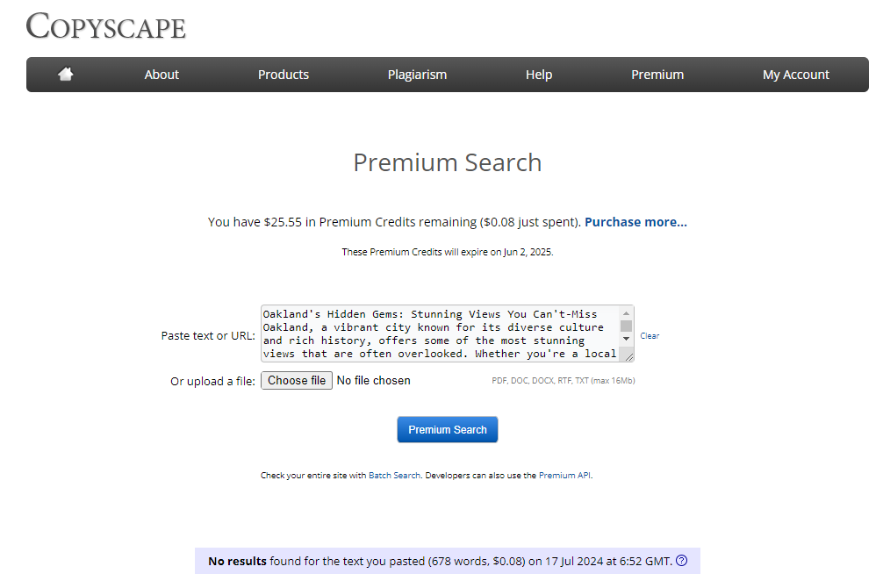Image resolution: width=883 pixels, height=588 pixels.
Task: Click inside the paste text or URL box
Action: point(440,333)
